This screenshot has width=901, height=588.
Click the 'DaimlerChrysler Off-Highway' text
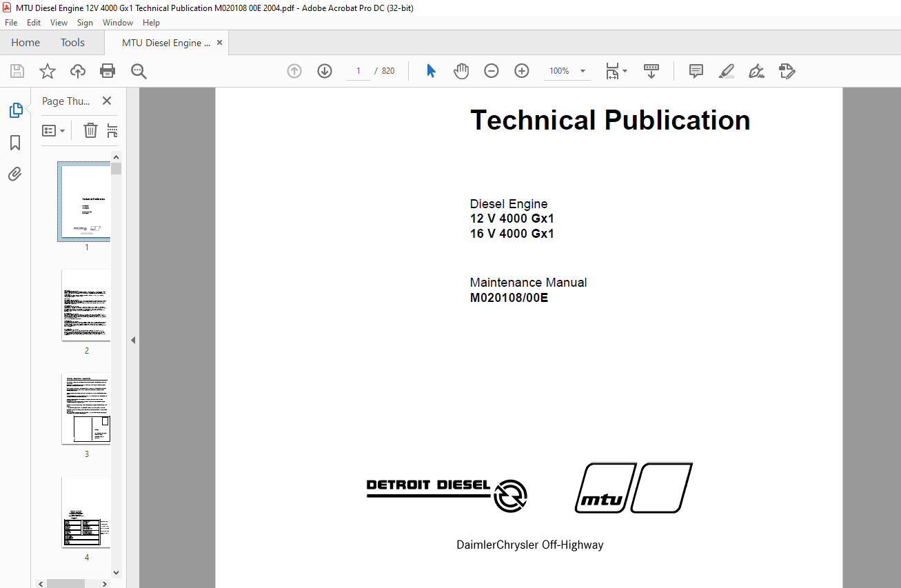coord(529,545)
